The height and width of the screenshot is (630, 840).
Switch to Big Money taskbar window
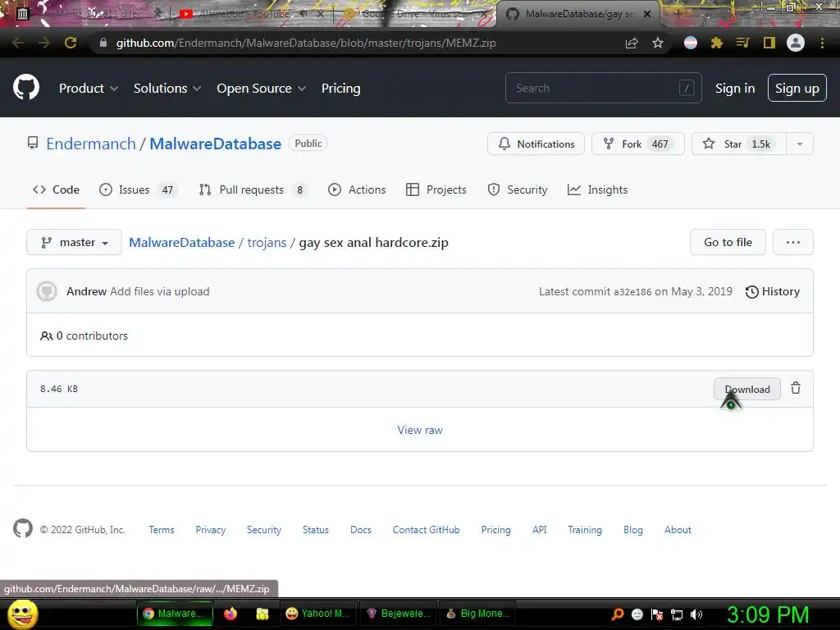(477, 614)
